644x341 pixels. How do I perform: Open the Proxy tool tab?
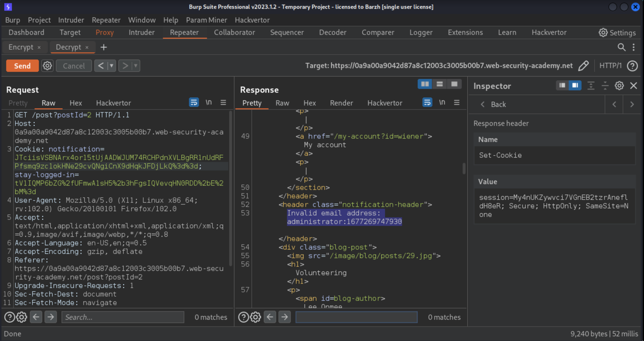104,32
